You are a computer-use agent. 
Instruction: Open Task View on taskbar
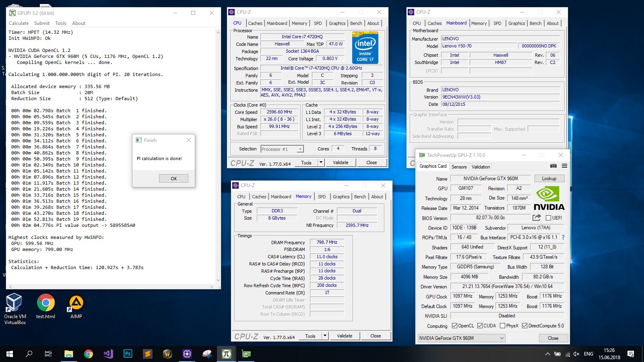(x=48, y=354)
